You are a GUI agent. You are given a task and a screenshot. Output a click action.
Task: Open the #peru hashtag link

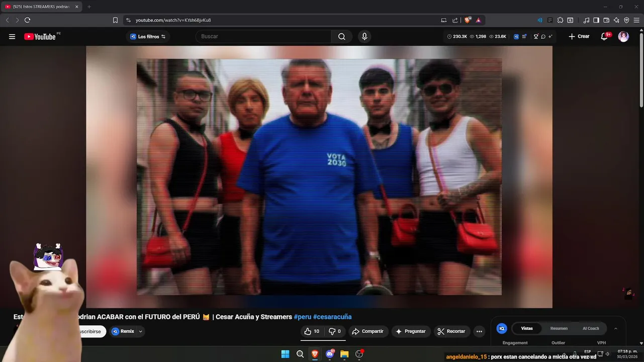(x=303, y=317)
